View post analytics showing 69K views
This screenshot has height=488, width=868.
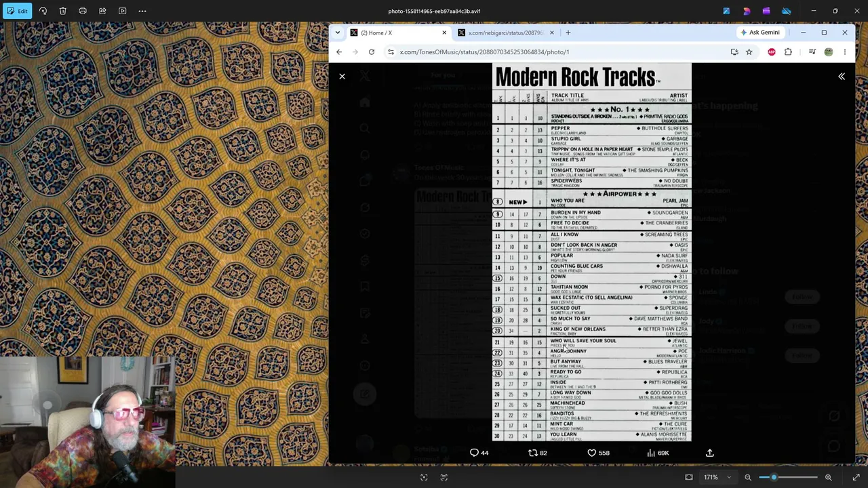coord(658,453)
